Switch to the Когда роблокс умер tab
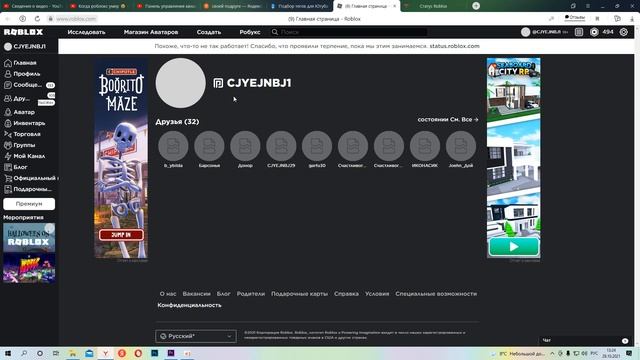The height and width of the screenshot is (360, 640). 100,6
